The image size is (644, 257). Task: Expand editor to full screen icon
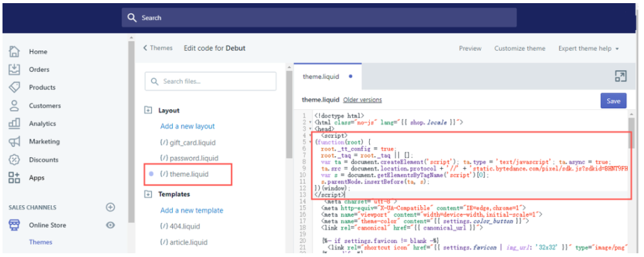click(620, 76)
